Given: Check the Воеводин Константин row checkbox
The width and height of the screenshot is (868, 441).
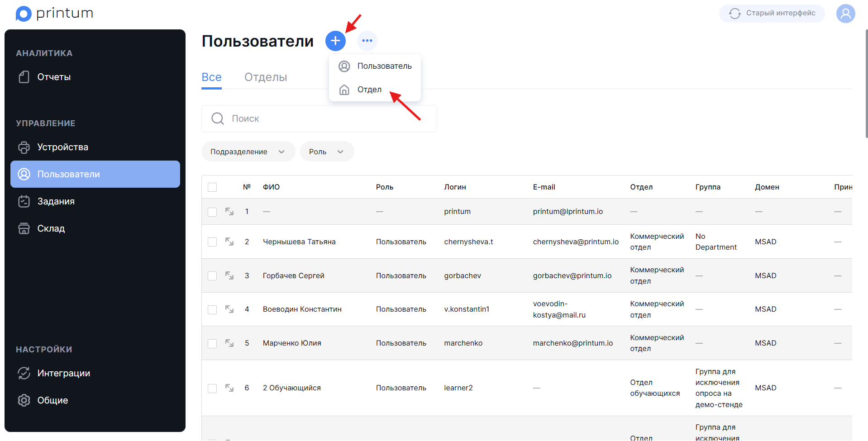Looking at the screenshot, I should click(212, 309).
